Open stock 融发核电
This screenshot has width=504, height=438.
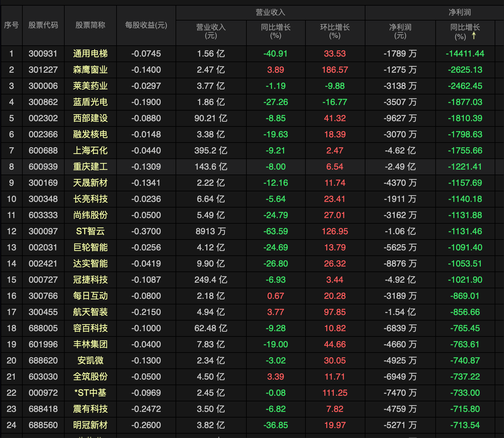coord(90,135)
